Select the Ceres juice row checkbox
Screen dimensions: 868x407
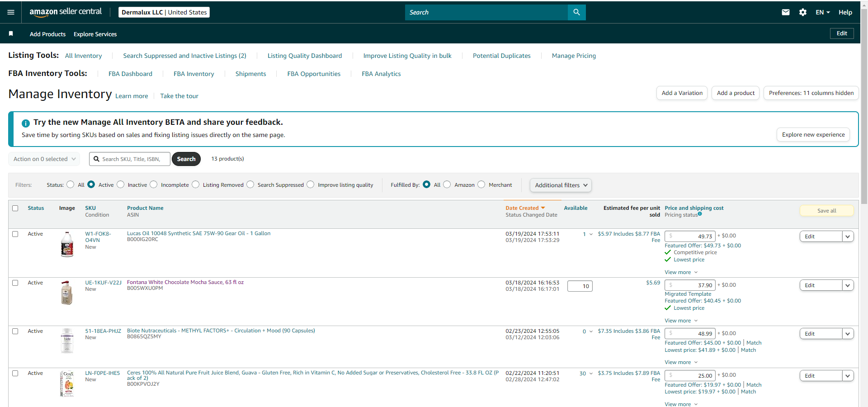[15, 373]
